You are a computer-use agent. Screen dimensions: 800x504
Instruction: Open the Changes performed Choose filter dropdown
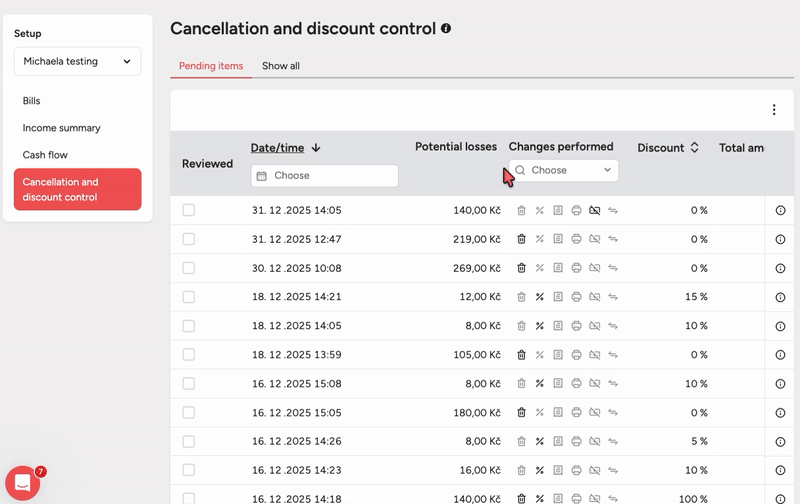pyautogui.click(x=564, y=170)
